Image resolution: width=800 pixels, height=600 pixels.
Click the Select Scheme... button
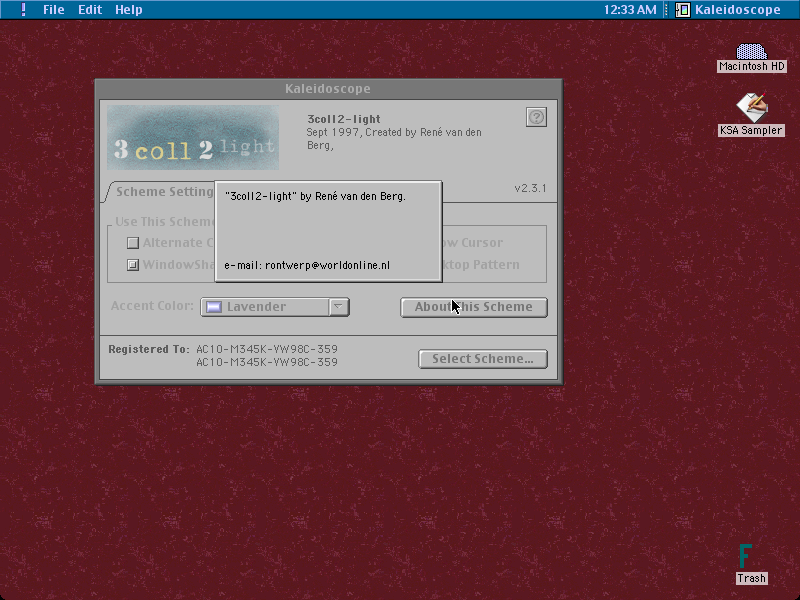coord(483,359)
